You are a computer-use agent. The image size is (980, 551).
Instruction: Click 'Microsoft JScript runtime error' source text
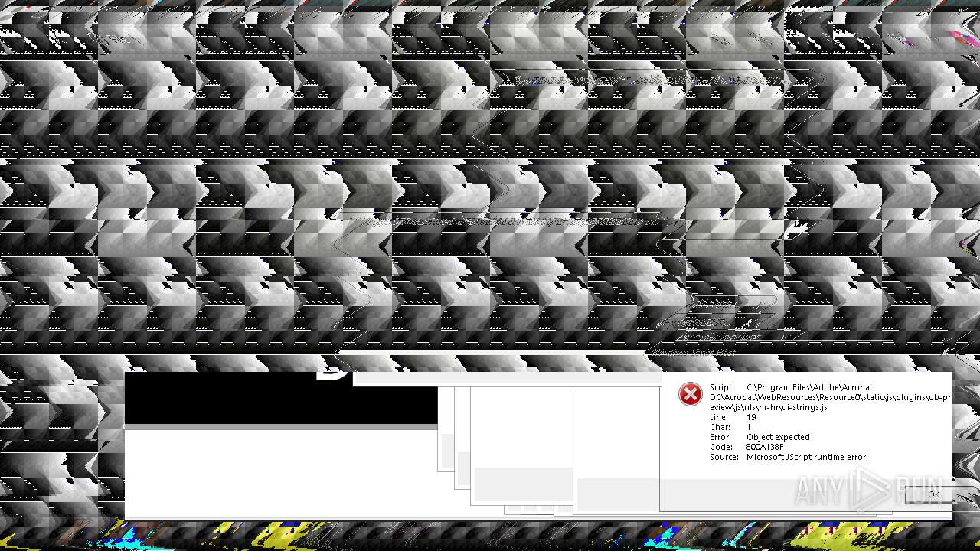(x=806, y=457)
